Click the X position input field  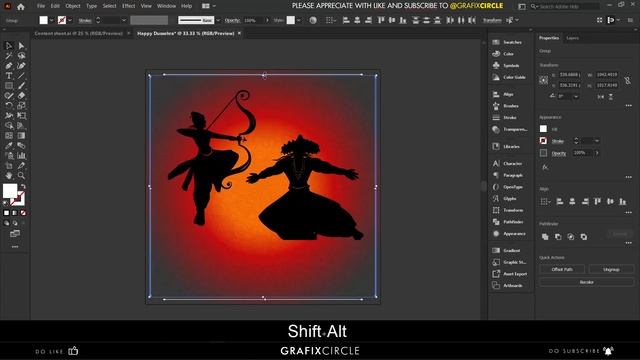point(569,75)
